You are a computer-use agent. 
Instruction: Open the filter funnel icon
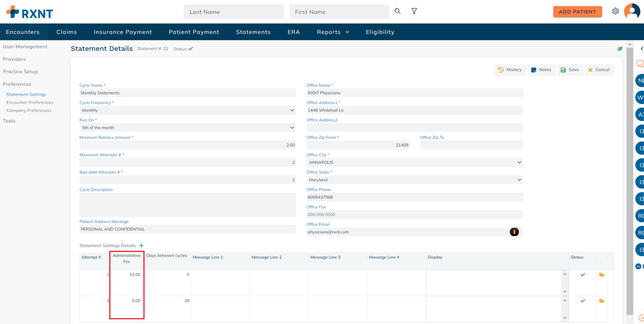(x=414, y=11)
